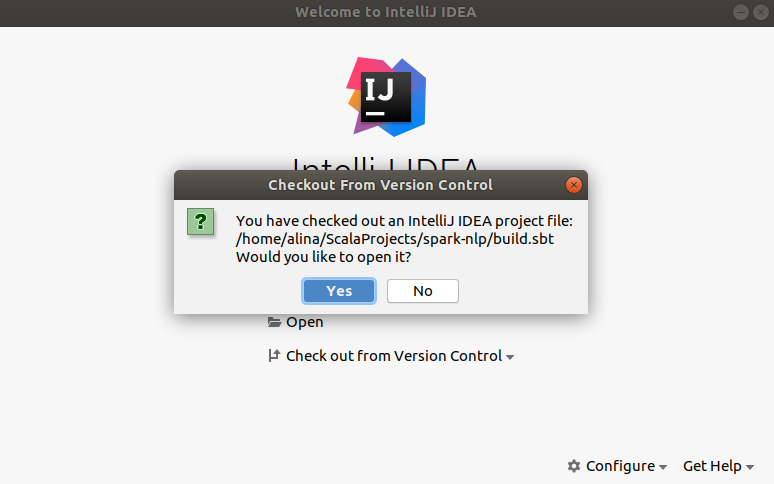
Task: Open Check out from Version Control menu
Action: (x=394, y=356)
